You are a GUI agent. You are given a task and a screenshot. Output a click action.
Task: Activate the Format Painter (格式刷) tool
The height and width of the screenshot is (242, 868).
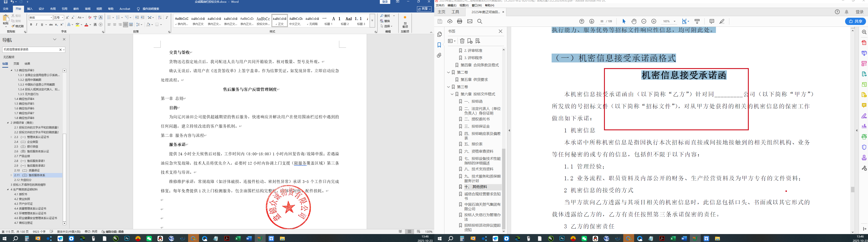click(17, 26)
